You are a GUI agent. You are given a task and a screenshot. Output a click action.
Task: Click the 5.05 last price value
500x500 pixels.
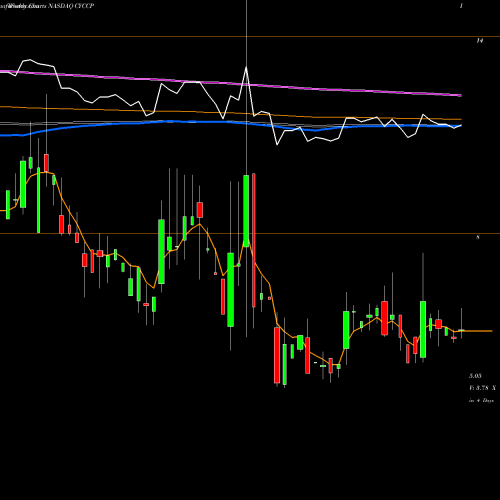point(475,376)
